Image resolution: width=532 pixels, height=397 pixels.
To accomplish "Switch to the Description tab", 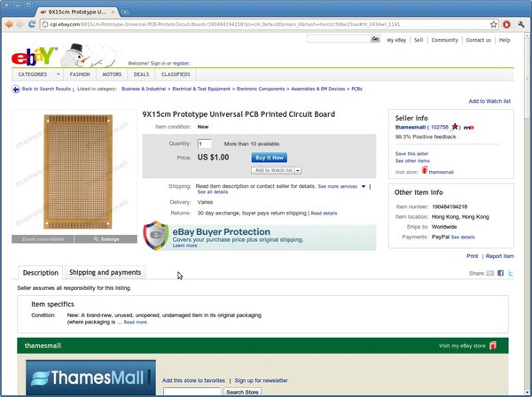I will coord(41,273).
